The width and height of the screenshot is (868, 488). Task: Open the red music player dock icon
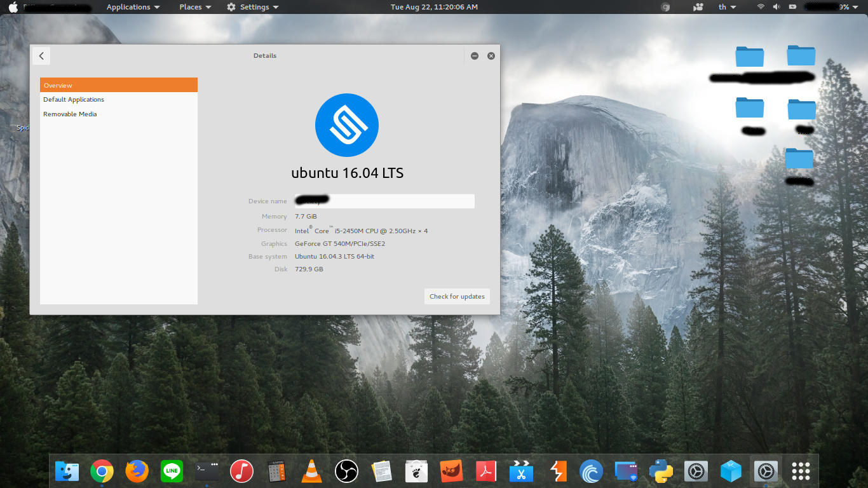pos(241,471)
